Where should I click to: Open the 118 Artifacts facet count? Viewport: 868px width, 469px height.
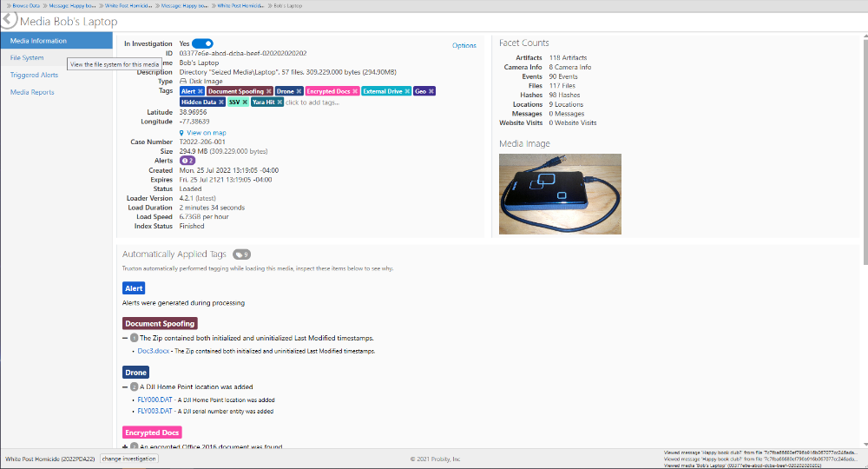[x=568, y=57]
